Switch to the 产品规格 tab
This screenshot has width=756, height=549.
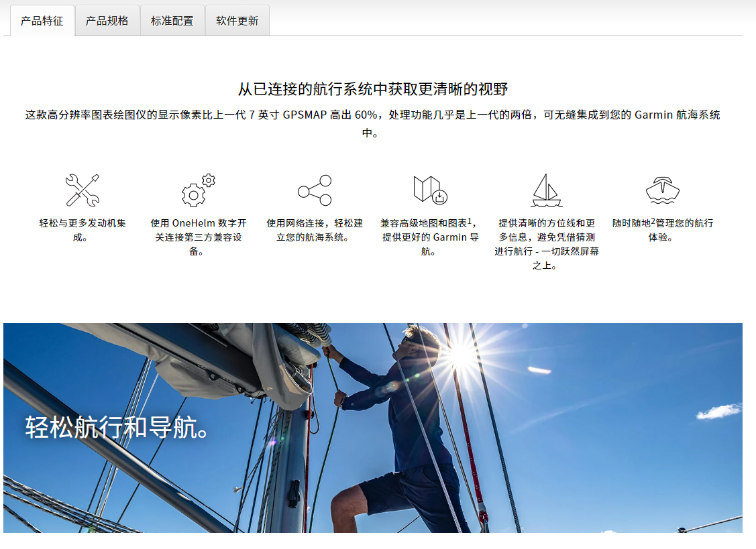[x=107, y=21]
